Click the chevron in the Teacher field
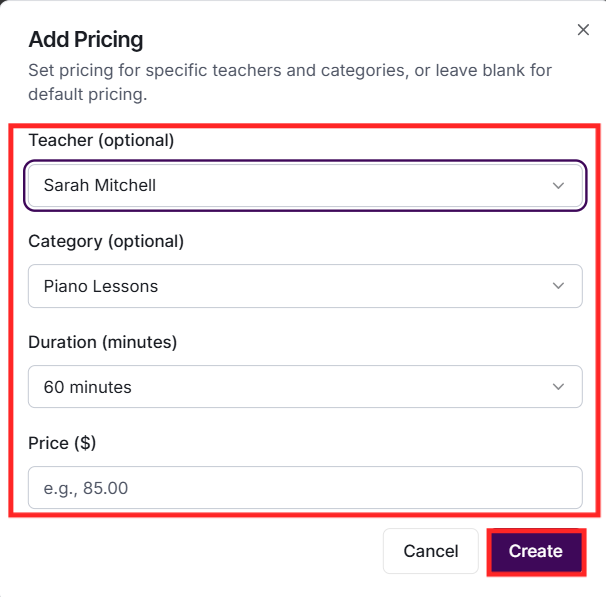This screenshot has height=597, width=606. click(559, 186)
